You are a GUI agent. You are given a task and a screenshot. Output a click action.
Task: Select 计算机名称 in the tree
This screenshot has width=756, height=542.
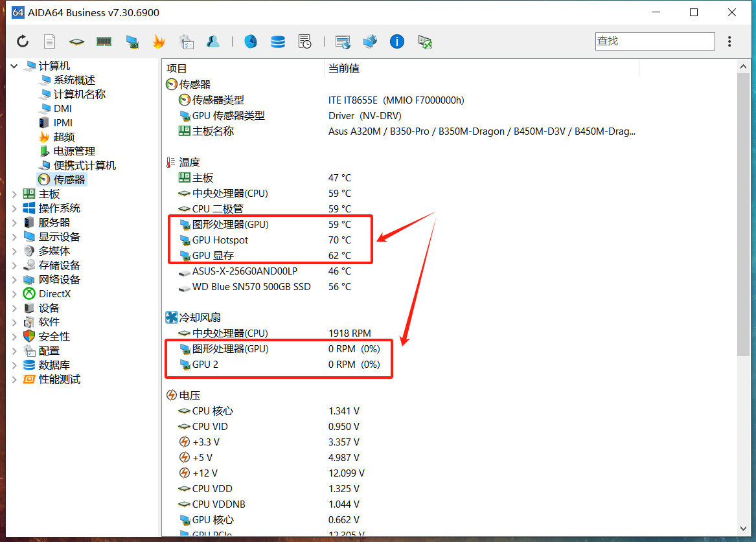click(x=80, y=95)
